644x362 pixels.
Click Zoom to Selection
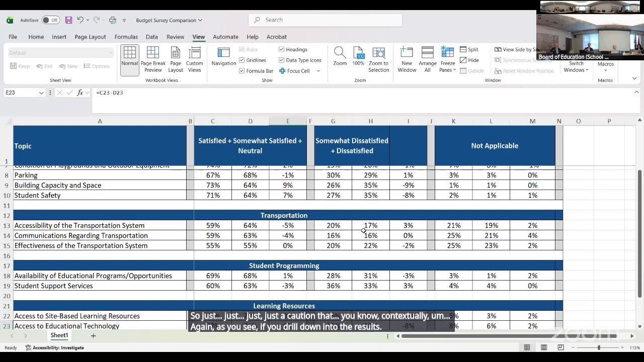[x=379, y=60]
